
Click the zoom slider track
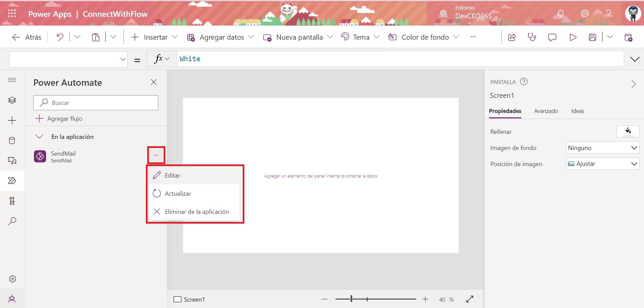pyautogui.click(x=375, y=299)
